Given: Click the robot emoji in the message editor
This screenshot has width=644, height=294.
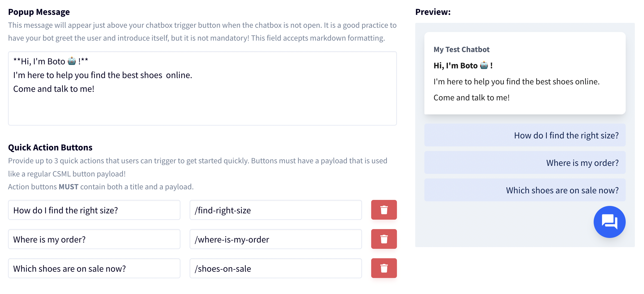Looking at the screenshot, I should click(72, 61).
